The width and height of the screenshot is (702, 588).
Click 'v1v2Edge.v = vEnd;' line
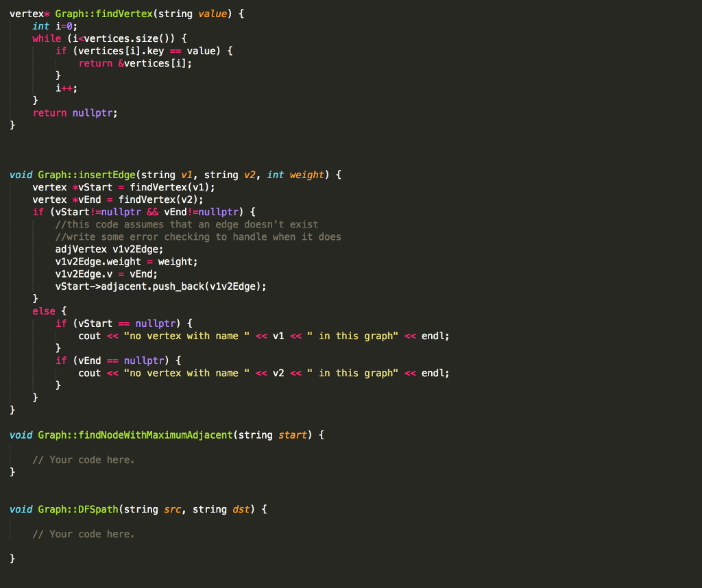(x=106, y=274)
